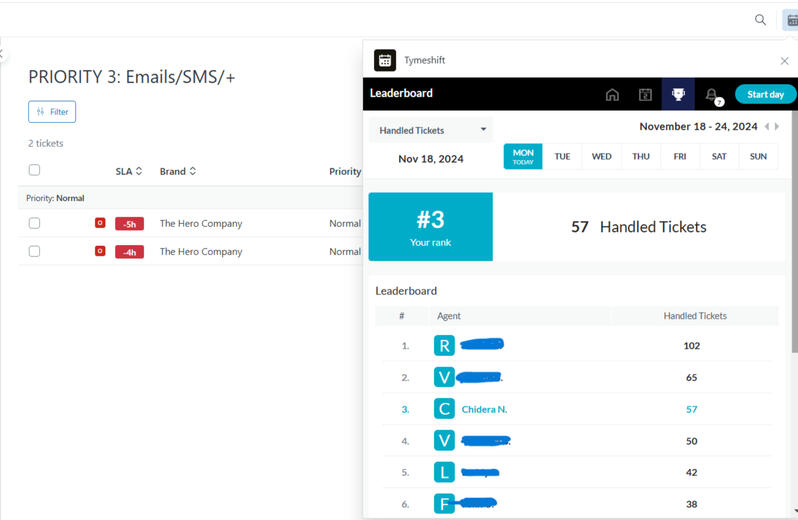The width and height of the screenshot is (798, 520).
Task: Click red status icon on -4h ticket
Action: [x=100, y=251]
